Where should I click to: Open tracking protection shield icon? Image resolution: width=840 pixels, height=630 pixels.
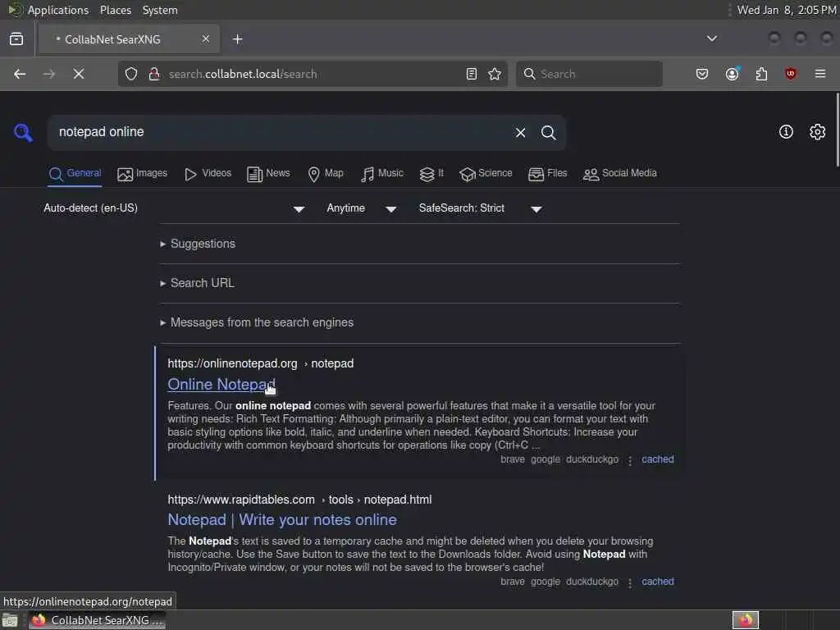click(131, 74)
